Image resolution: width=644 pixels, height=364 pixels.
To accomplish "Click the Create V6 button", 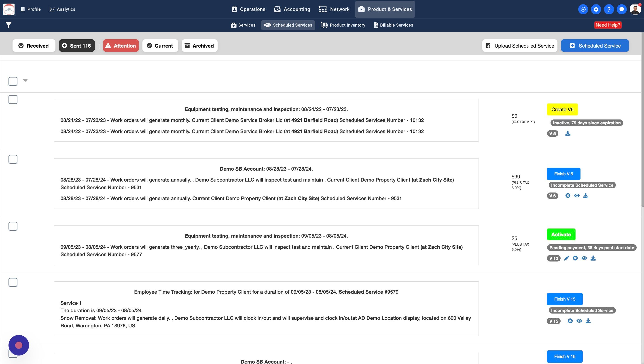I will tap(562, 109).
